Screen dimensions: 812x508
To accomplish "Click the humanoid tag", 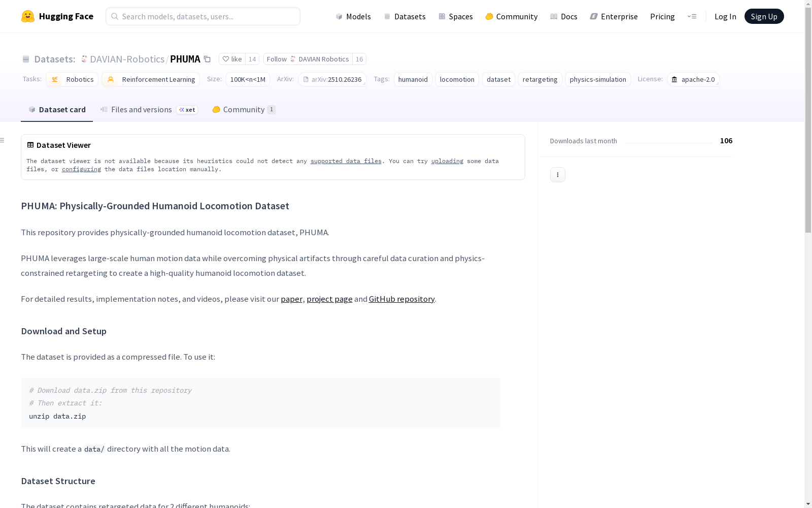I will coord(413,79).
